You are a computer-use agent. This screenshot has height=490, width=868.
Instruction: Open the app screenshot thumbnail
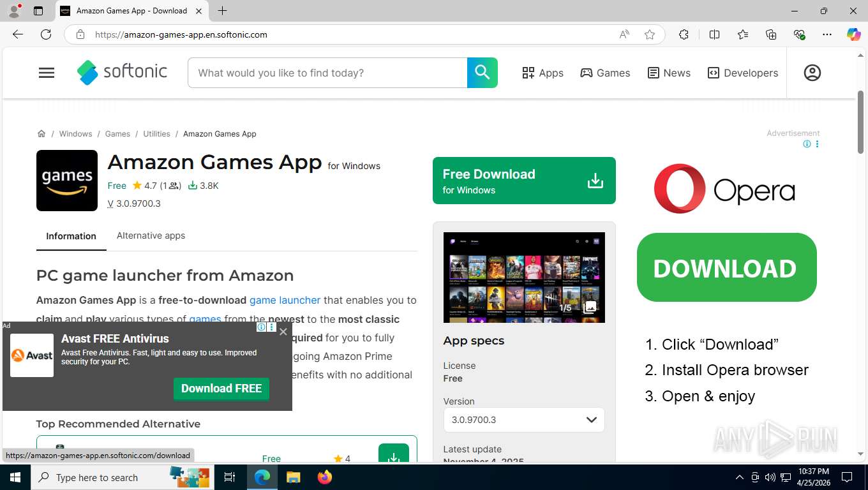(x=524, y=278)
